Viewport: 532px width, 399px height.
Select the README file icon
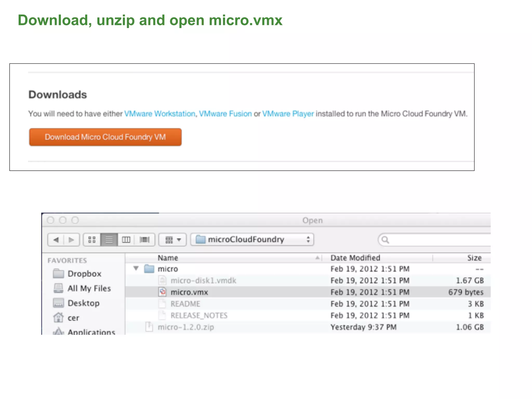[162, 304]
